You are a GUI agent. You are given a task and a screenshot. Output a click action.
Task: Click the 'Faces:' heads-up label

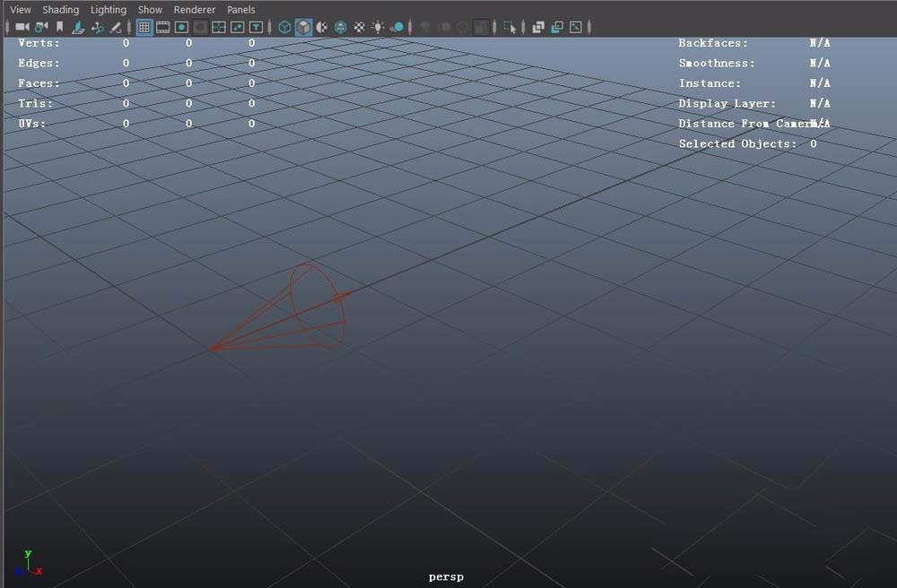[x=39, y=82]
